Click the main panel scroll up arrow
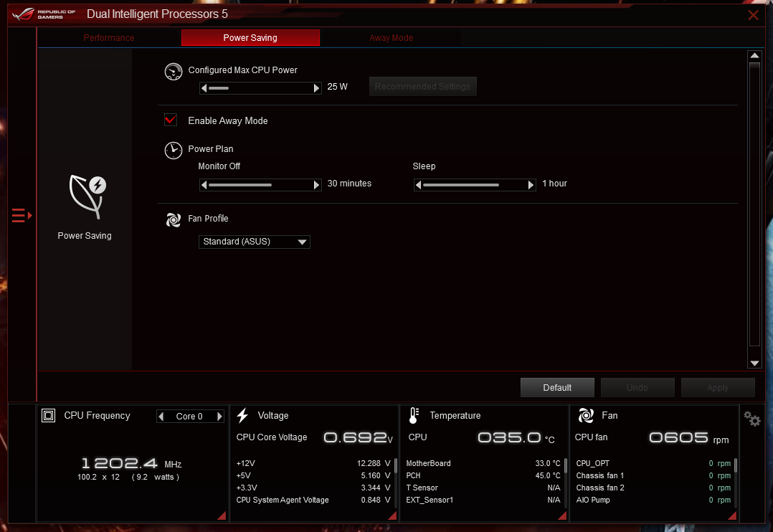 pyautogui.click(x=754, y=55)
